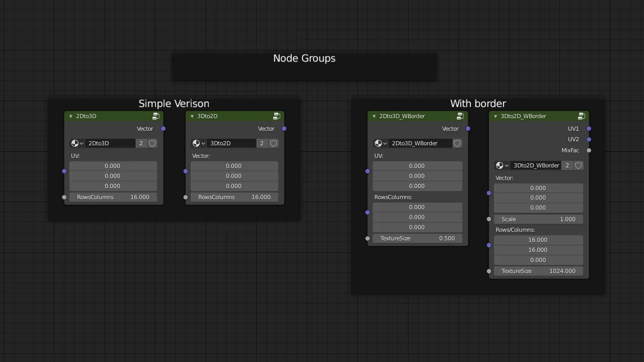This screenshot has width=644, height=362.
Task: Enable fake user shield on 2Dto3D_WBorder node
Action: click(x=457, y=143)
